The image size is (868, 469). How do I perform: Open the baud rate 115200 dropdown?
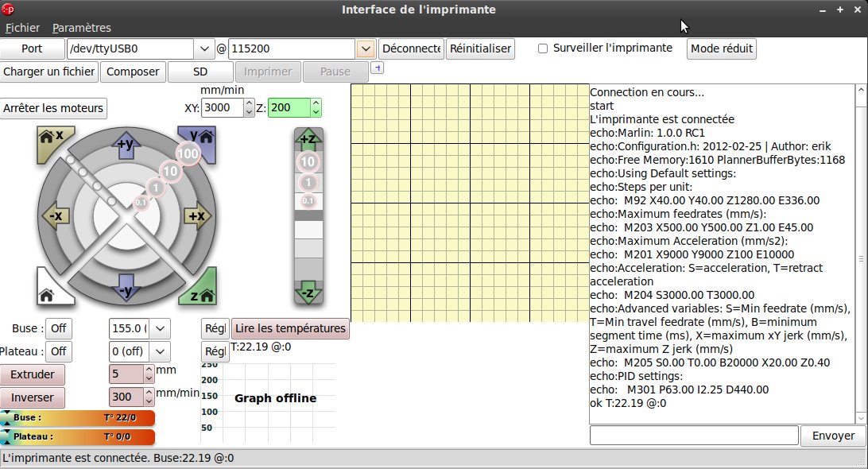pyautogui.click(x=366, y=48)
